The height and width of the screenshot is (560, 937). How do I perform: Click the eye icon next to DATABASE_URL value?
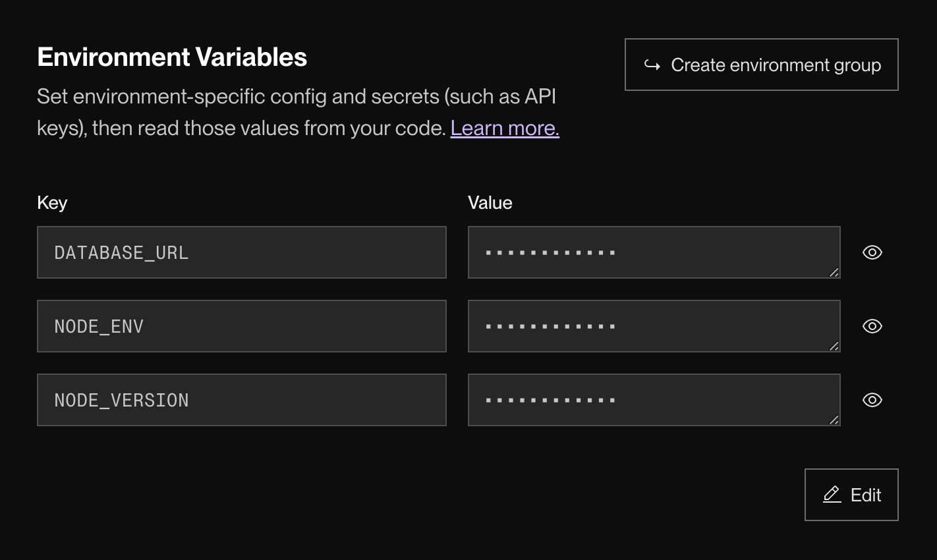pos(871,252)
